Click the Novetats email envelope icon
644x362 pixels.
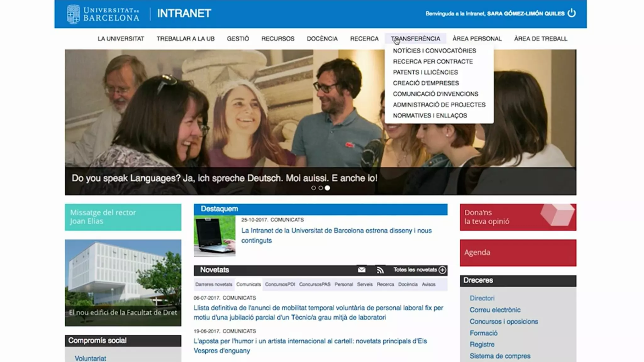coord(362,270)
